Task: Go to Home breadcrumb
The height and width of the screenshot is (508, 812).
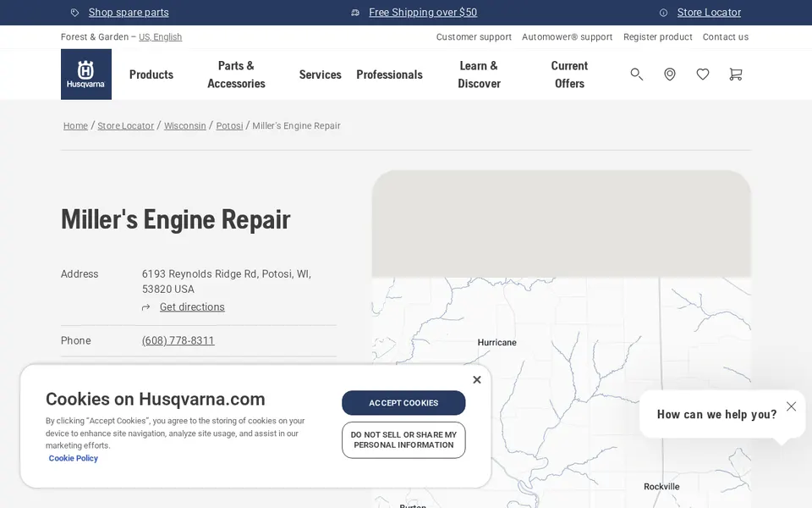Action: tap(75, 126)
